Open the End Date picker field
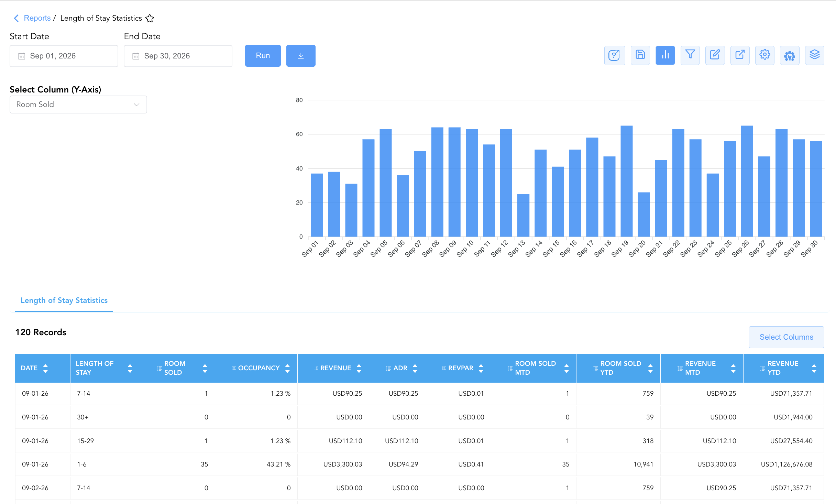836x504 pixels. click(178, 56)
